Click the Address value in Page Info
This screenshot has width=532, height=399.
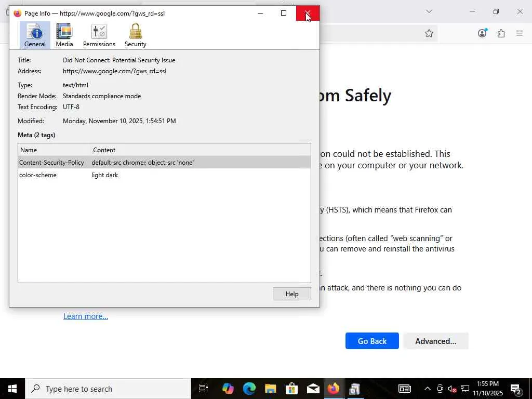(115, 71)
